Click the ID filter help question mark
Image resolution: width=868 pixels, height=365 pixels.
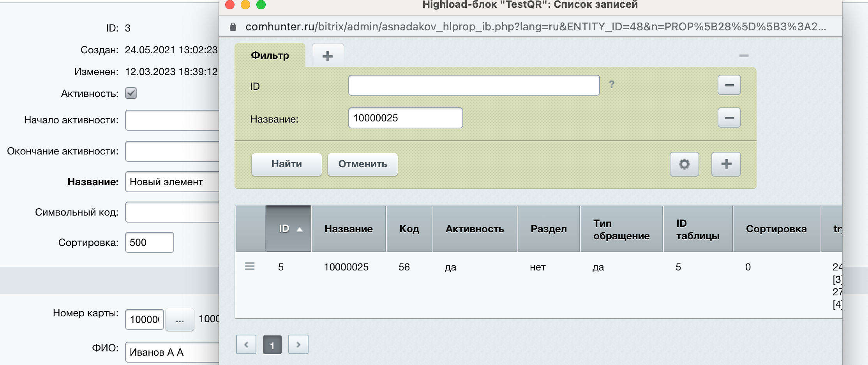point(612,84)
